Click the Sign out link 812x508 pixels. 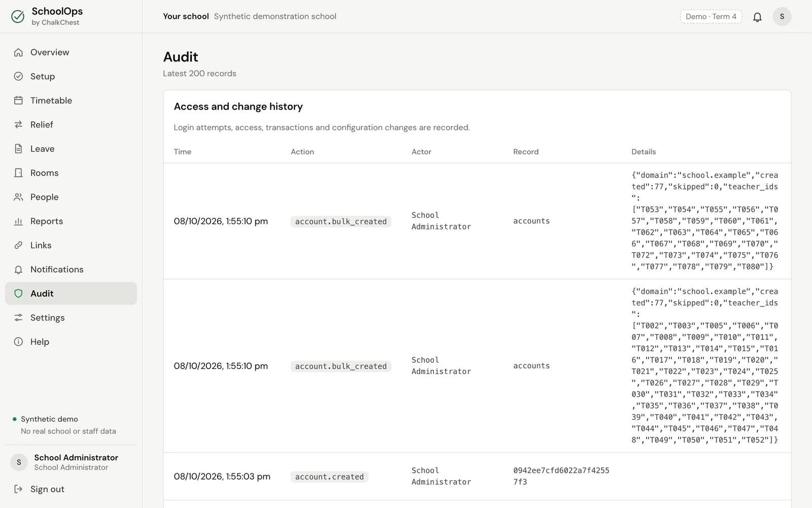coord(71,489)
